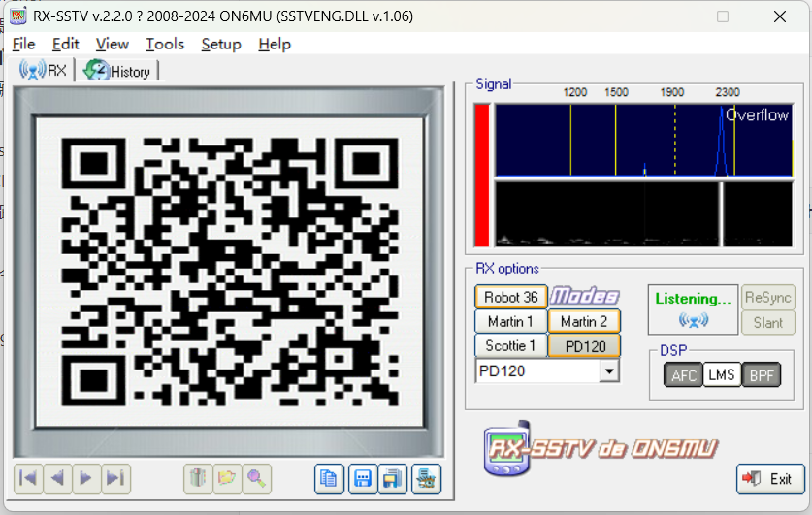Choose the Martin 2 mode button
Viewport: 812px width, 515px height.
tap(584, 321)
